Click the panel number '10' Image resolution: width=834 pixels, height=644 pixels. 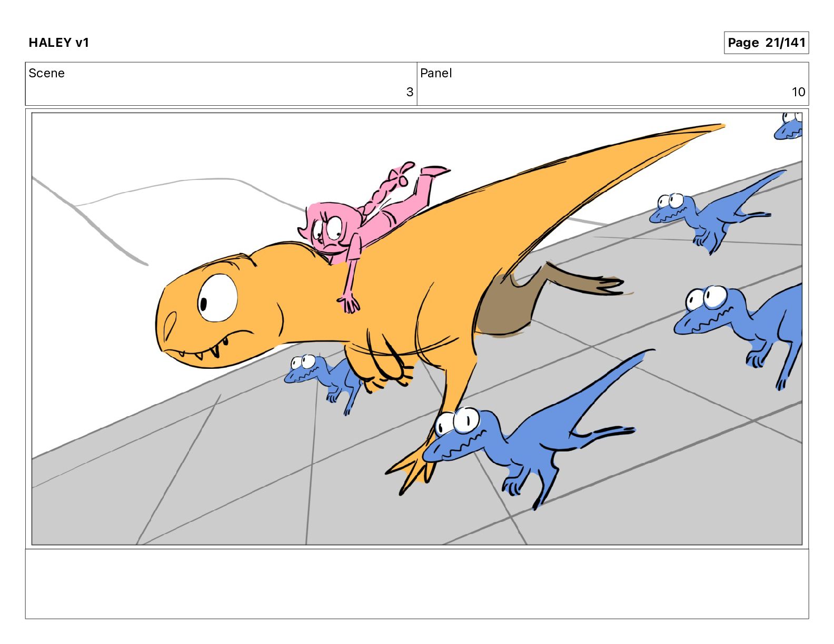tap(798, 92)
